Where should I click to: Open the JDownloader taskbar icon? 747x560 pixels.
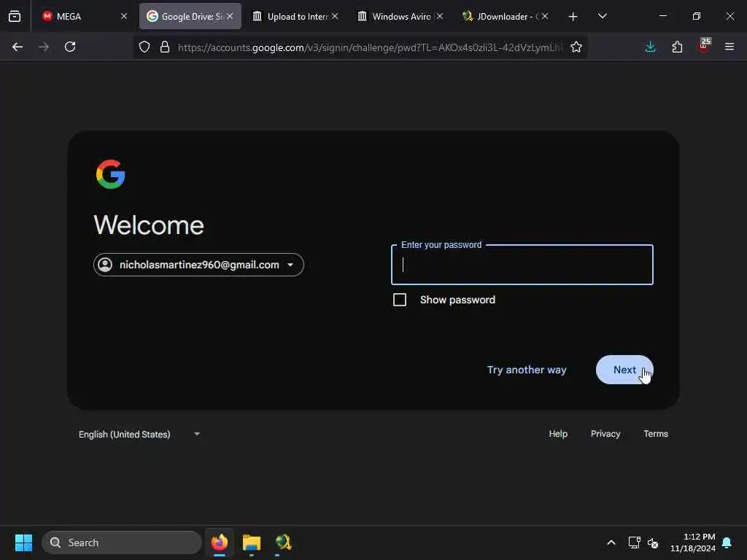pyautogui.click(x=284, y=542)
